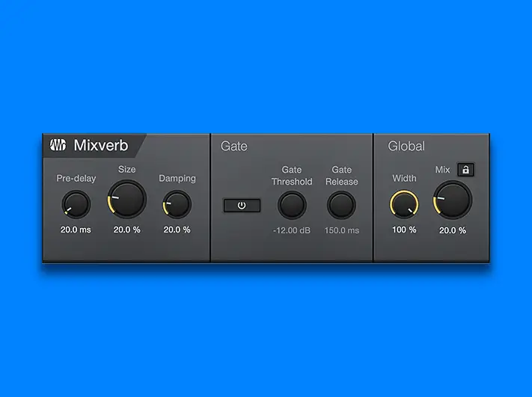This screenshot has height=397, width=532.
Task: Click the 100 % Width value
Action: [404, 230]
